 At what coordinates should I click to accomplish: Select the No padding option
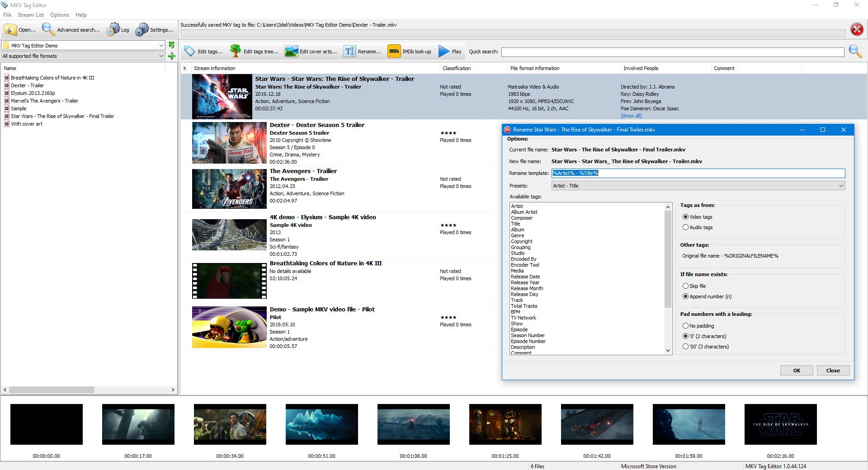click(x=685, y=326)
